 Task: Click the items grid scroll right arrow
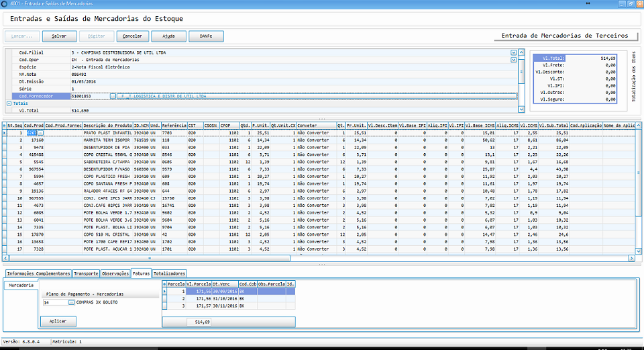(632, 258)
